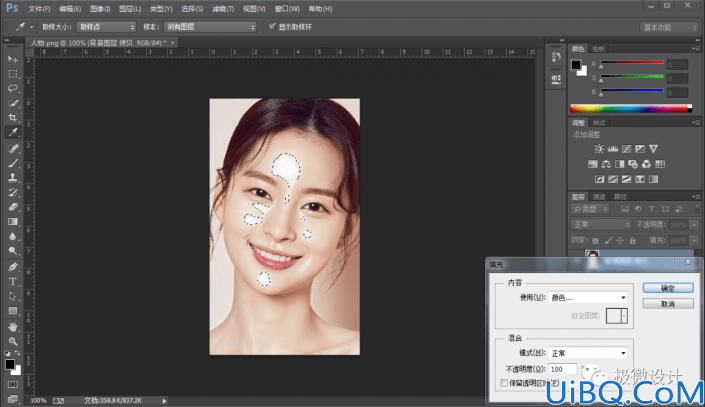Enable the 保留透明区域 checkbox
The height and width of the screenshot is (407, 705).
coord(504,383)
